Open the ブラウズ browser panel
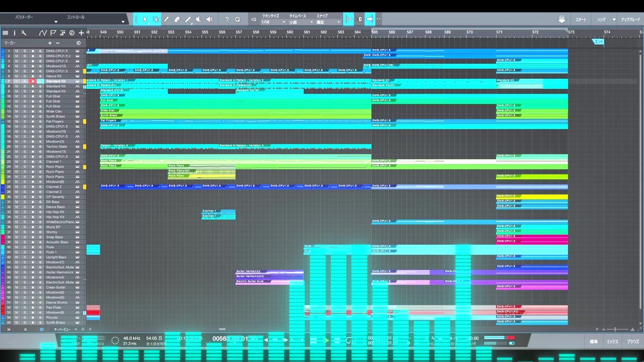This screenshot has width=644, height=362. coord(633,341)
